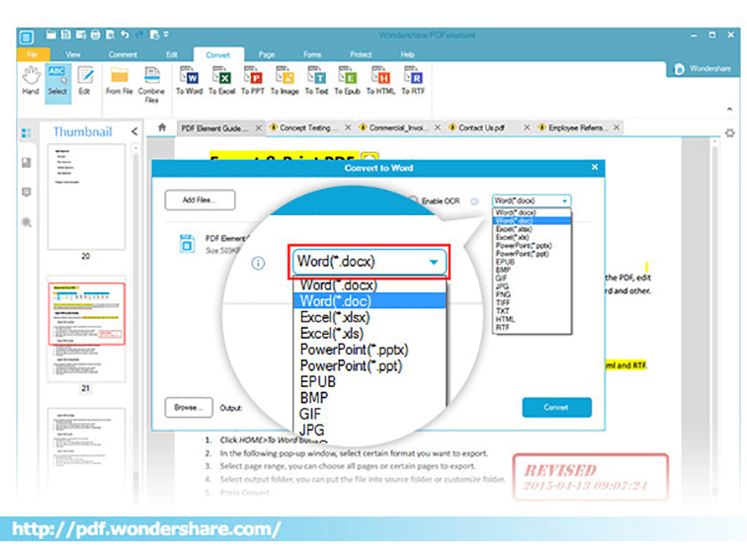The width and height of the screenshot is (747, 560).
Task: Switch to the Edit ribbon tab
Action: coord(172,54)
